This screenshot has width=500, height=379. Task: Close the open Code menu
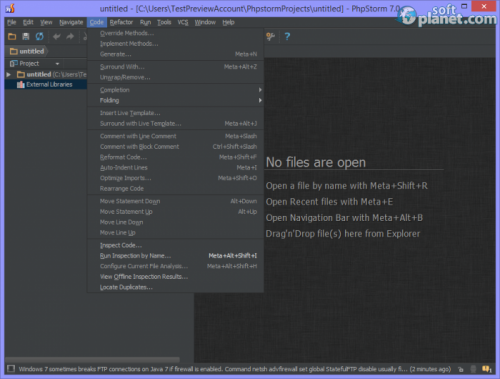click(x=97, y=22)
